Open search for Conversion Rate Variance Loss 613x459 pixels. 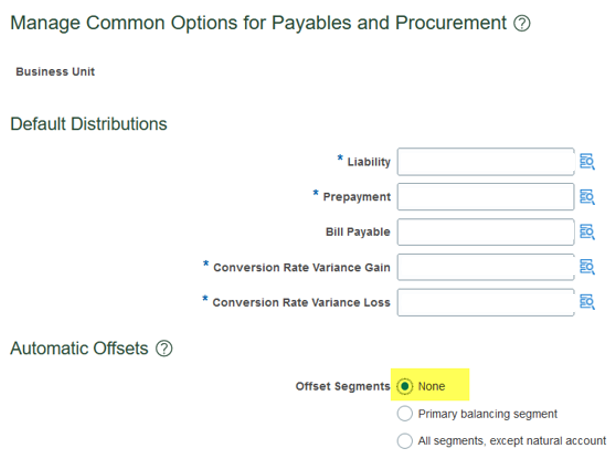pos(587,302)
